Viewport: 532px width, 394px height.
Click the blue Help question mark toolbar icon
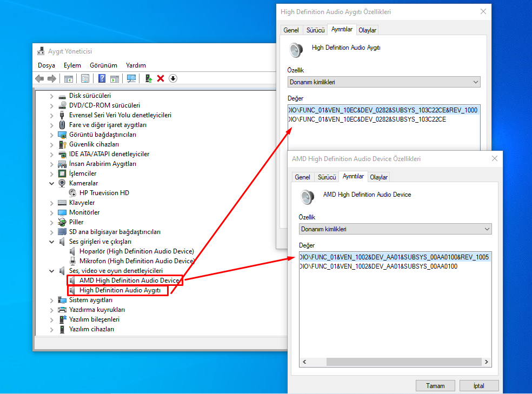pyautogui.click(x=102, y=79)
